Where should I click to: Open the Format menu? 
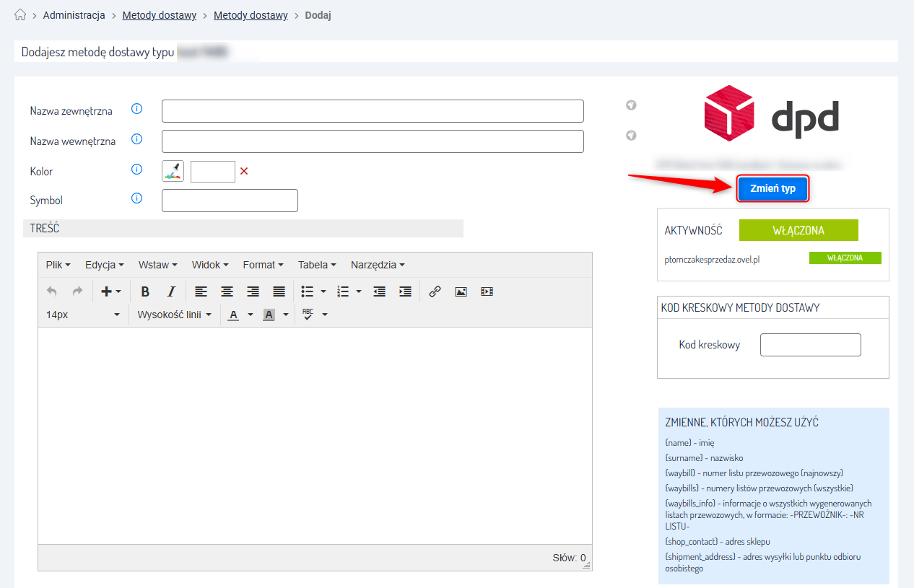(x=263, y=265)
